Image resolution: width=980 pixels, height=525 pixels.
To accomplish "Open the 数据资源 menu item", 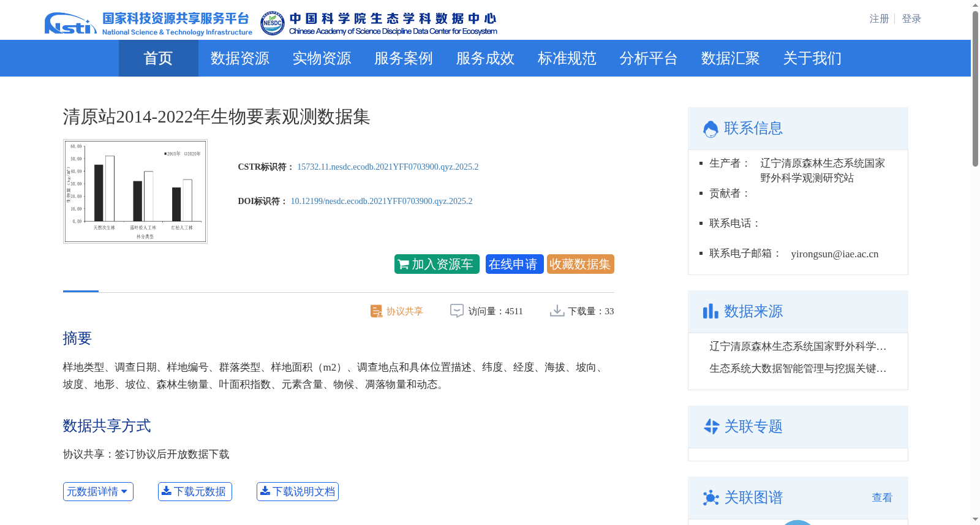I will click(x=239, y=58).
